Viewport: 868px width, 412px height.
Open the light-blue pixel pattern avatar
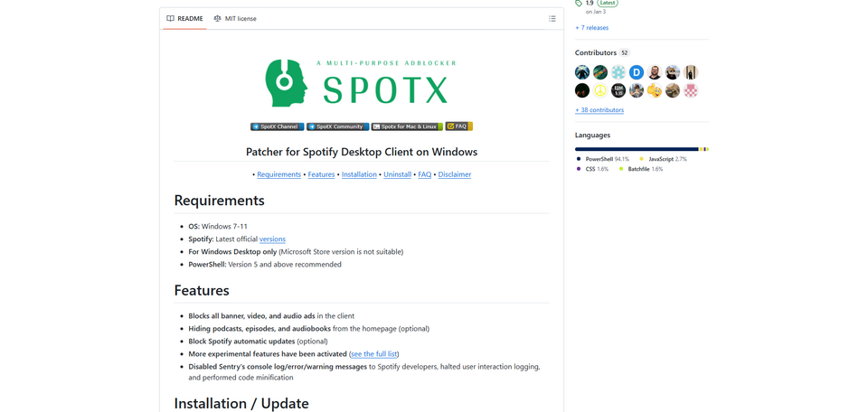[618, 72]
